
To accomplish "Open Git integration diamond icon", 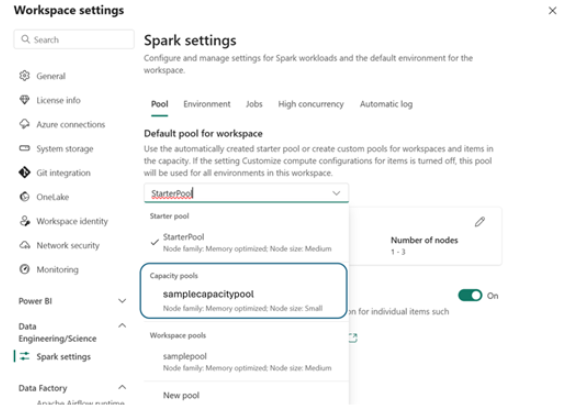I will (x=24, y=172).
